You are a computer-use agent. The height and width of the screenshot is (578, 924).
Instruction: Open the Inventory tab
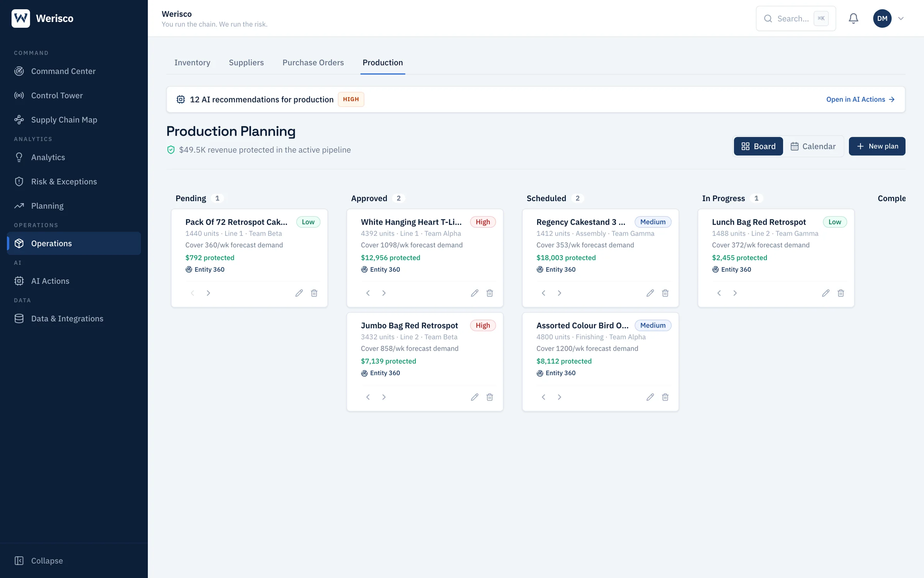tap(192, 62)
